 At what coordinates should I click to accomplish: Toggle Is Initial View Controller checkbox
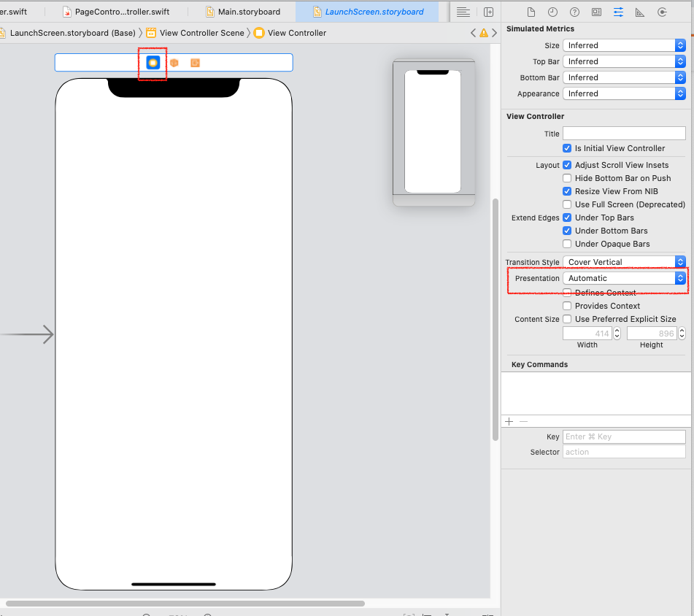567,148
